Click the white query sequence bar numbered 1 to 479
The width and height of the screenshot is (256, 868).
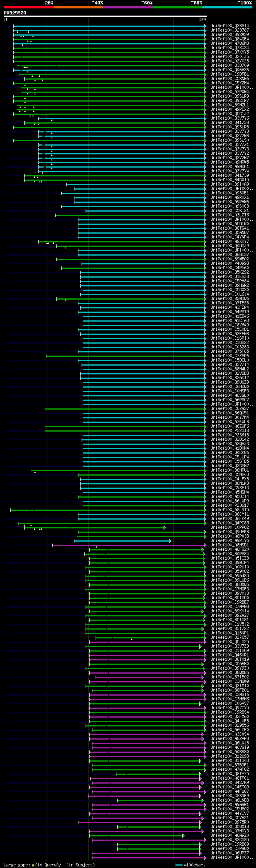tap(105, 16)
